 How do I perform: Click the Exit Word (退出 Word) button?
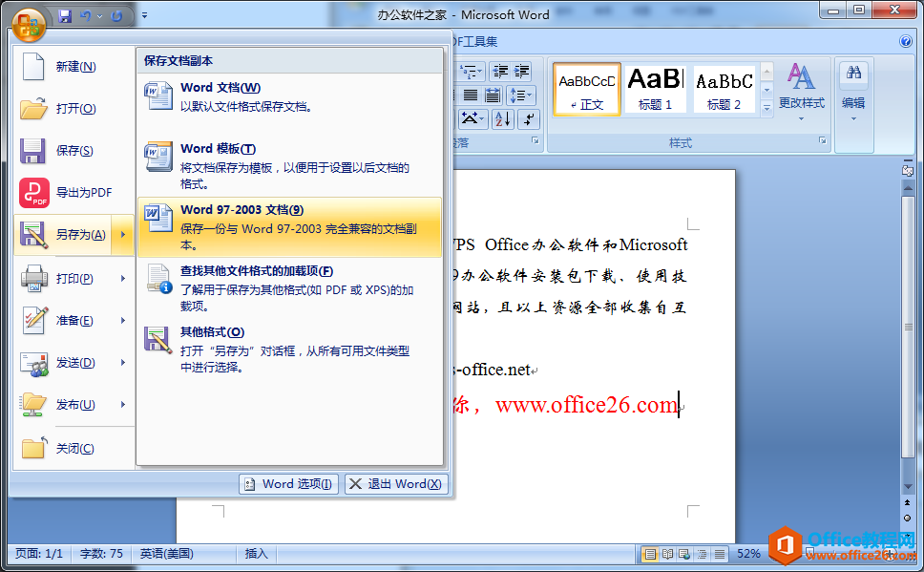pos(396,483)
